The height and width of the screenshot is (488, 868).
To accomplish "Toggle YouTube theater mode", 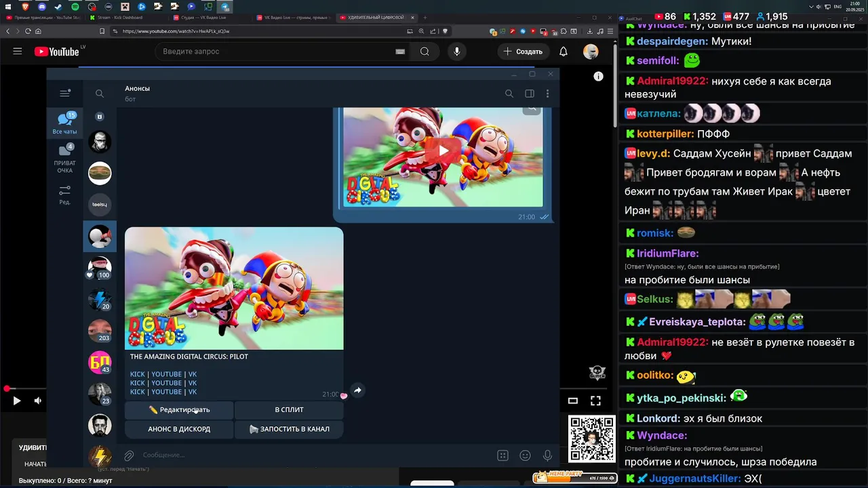I will [x=572, y=401].
